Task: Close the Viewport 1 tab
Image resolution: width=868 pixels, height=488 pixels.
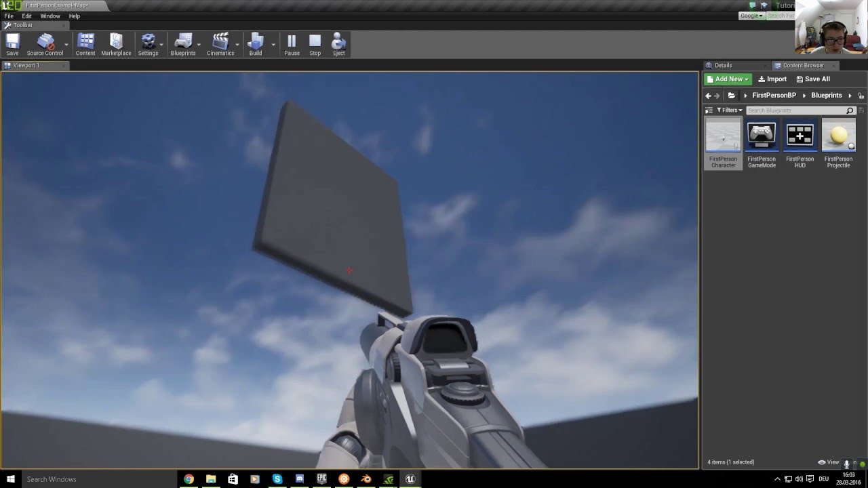Action: (64, 66)
